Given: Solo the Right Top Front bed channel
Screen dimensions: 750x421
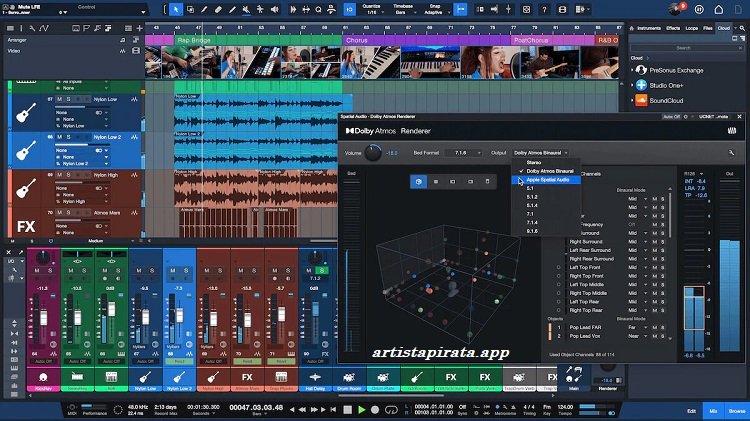Looking at the screenshot, I should (662, 276).
